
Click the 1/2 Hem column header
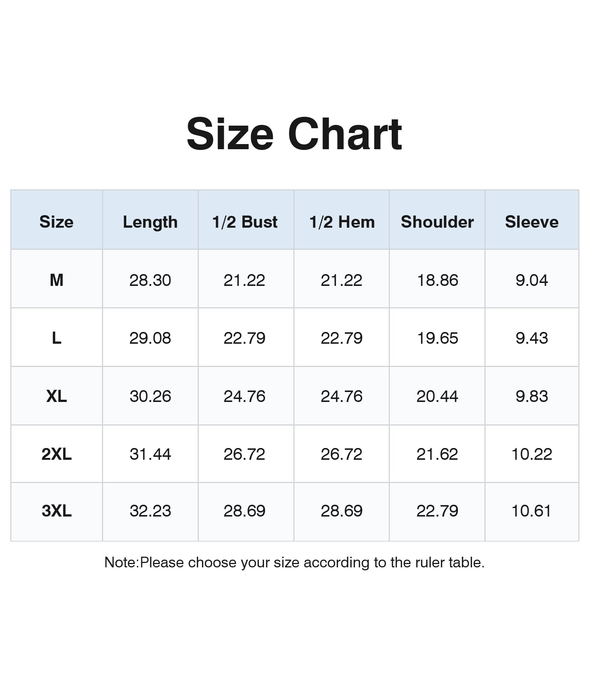342,222
